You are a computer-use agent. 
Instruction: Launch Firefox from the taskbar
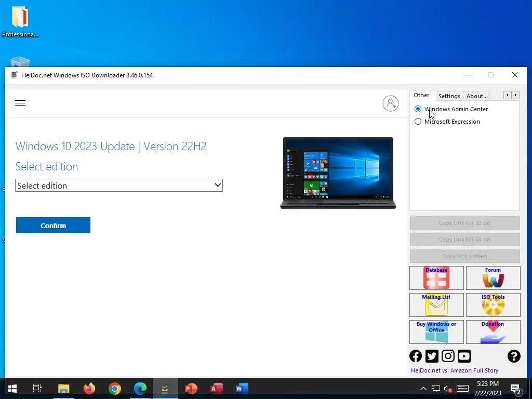(89, 389)
